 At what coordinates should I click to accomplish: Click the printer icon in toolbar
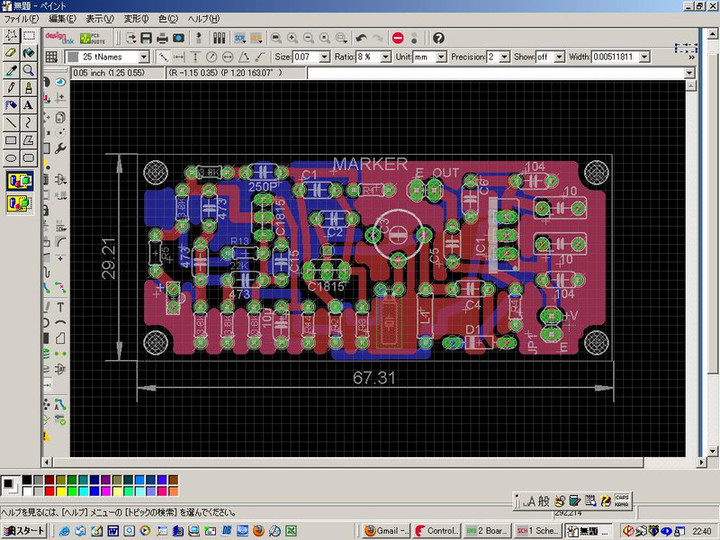pyautogui.click(x=161, y=37)
